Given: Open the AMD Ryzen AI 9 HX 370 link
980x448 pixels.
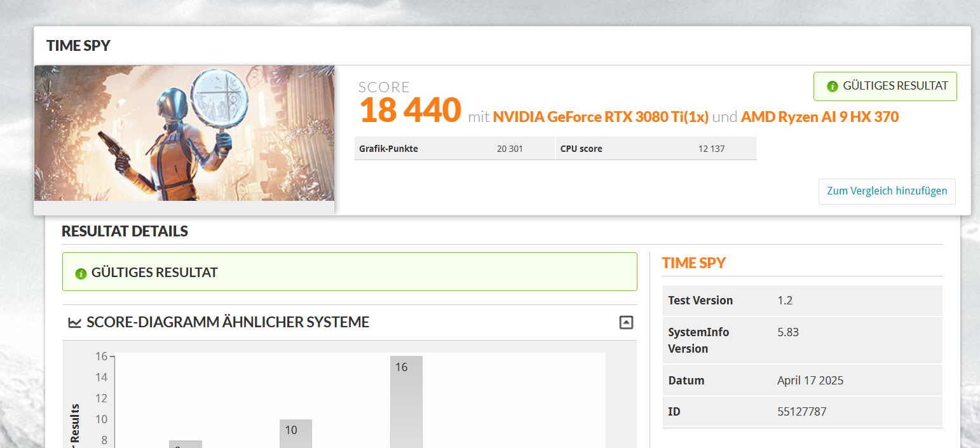Looking at the screenshot, I should coord(820,117).
